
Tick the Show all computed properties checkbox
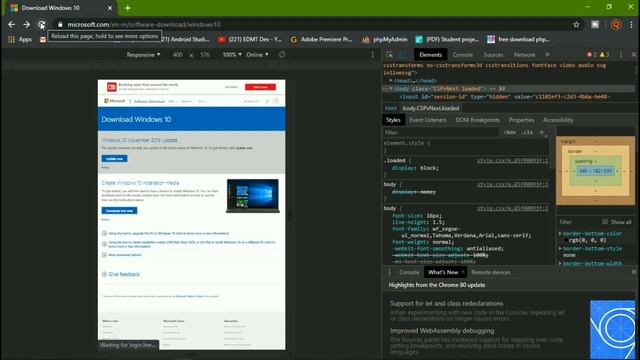coord(605,222)
